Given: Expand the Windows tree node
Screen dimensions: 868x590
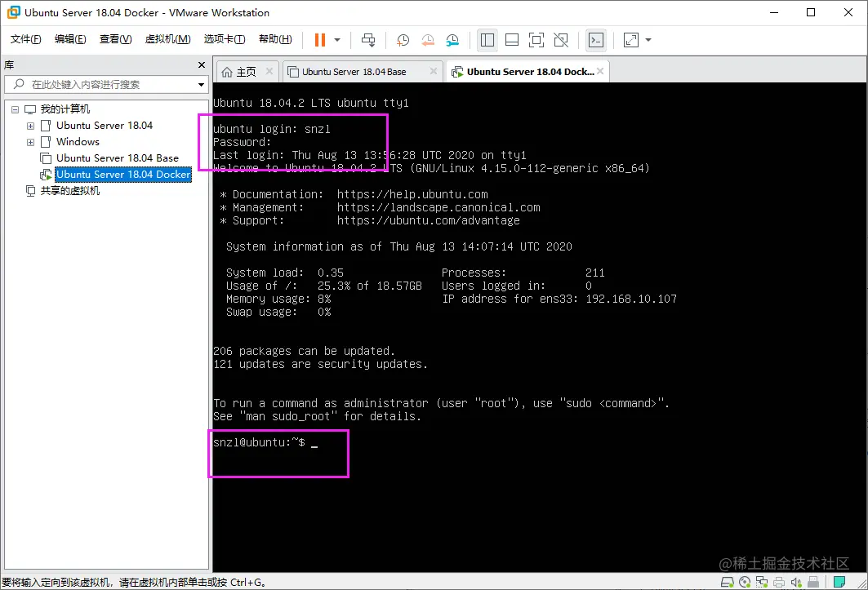Looking at the screenshot, I should coord(30,142).
